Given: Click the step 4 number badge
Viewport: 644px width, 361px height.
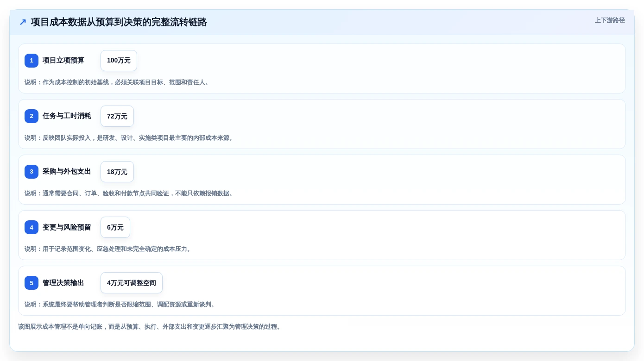Looking at the screenshot, I should (x=32, y=227).
